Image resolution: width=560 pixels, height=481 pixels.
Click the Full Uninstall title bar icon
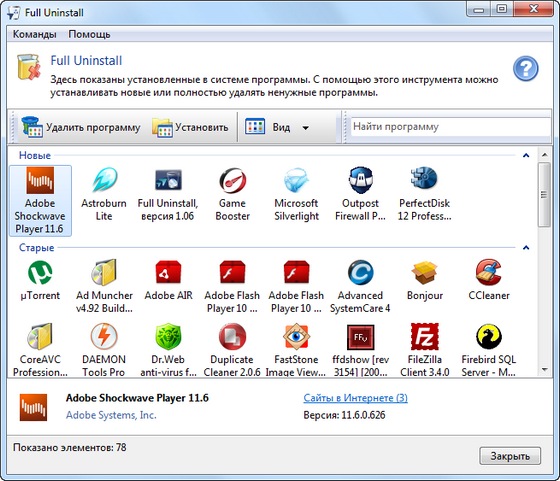pos(14,13)
